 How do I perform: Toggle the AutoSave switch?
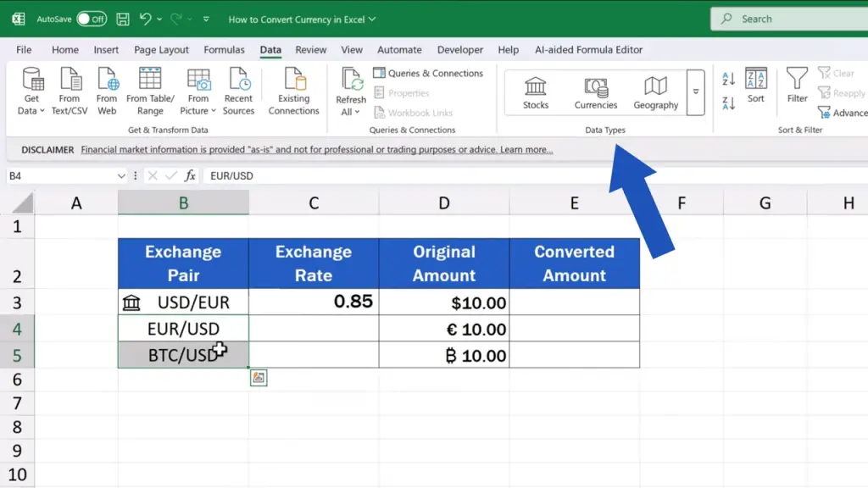(92, 19)
